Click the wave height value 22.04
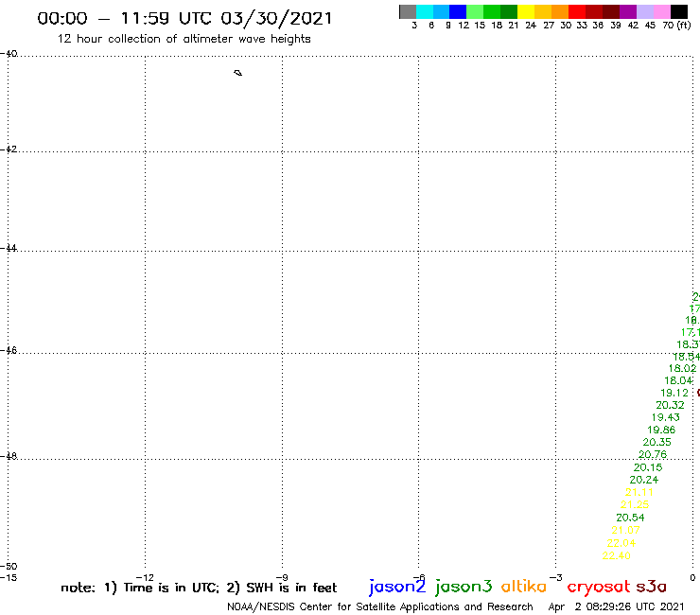 [x=621, y=543]
